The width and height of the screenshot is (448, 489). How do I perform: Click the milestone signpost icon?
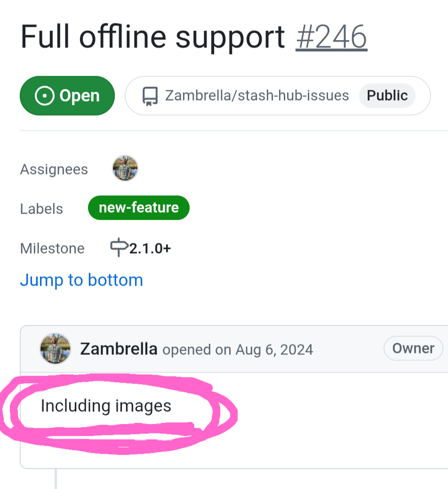[x=119, y=248]
